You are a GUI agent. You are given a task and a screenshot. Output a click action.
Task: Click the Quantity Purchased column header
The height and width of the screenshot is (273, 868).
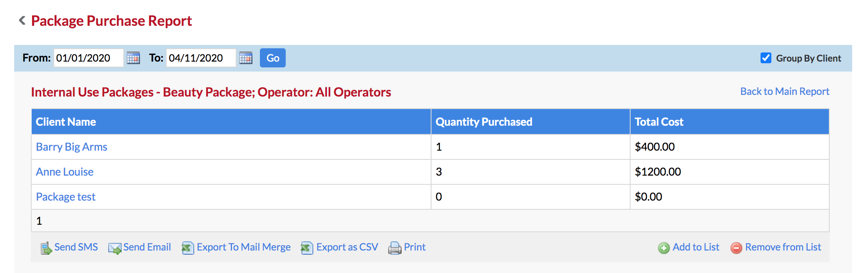coord(531,122)
